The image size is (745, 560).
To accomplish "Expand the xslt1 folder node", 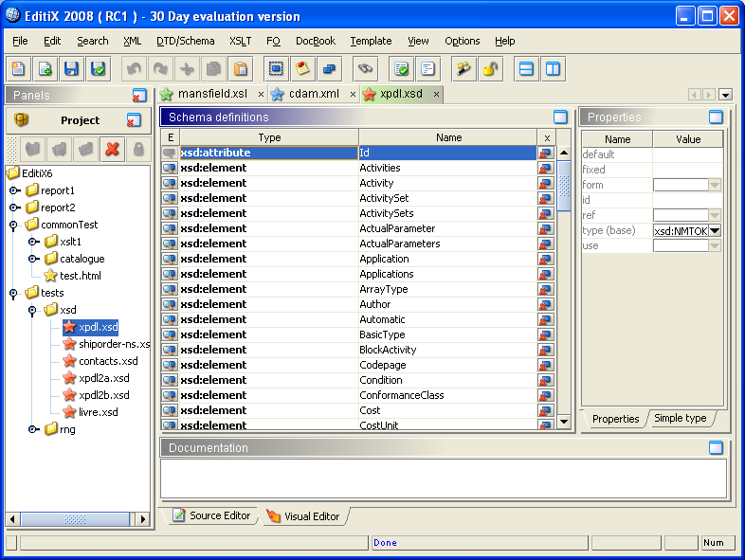I will [34, 242].
